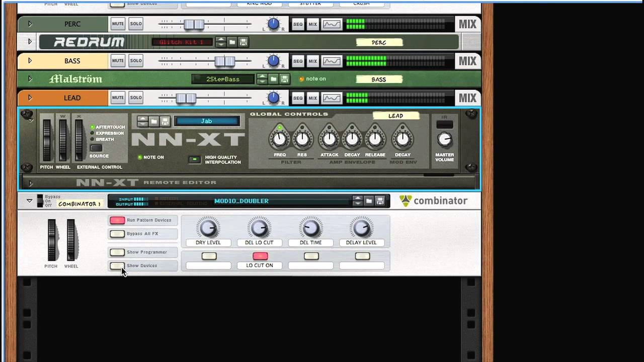Click the Malström '2StepBass' patch display

pos(223,79)
